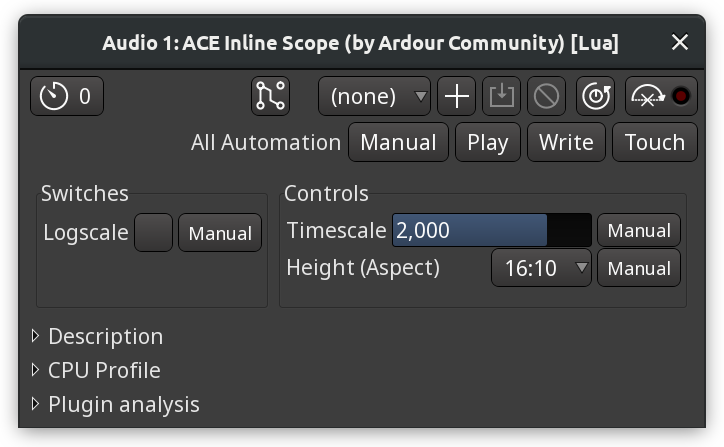Toggle the Logscale switch

click(x=153, y=232)
